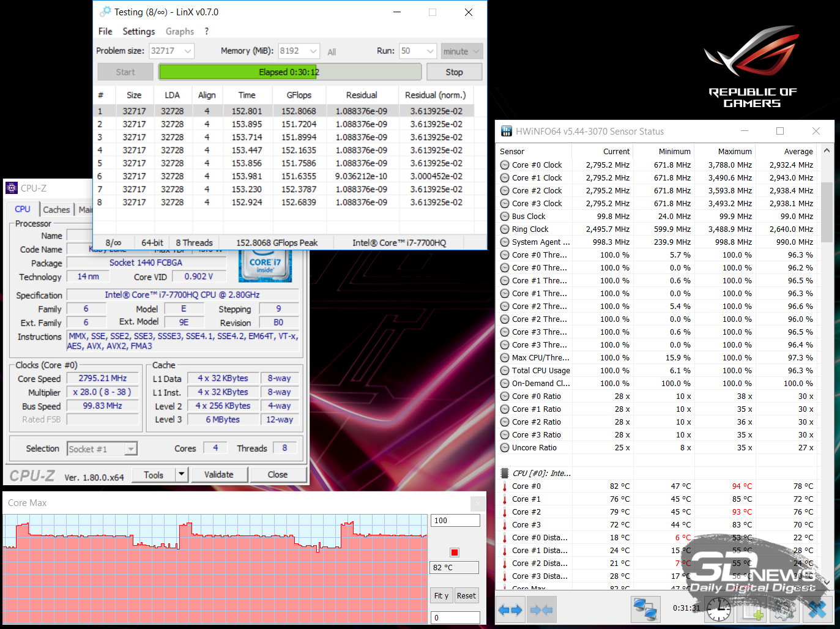This screenshot has height=629, width=840.
Task: Click the GFlops column header in LinX
Action: pos(299,95)
